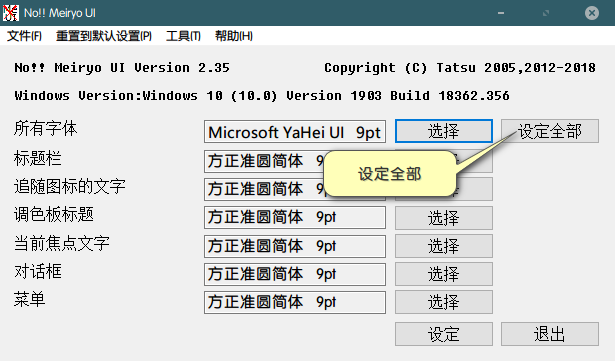This screenshot has height=361, width=615.
Task: Open the 文件(F) menu
Action: pos(24,36)
